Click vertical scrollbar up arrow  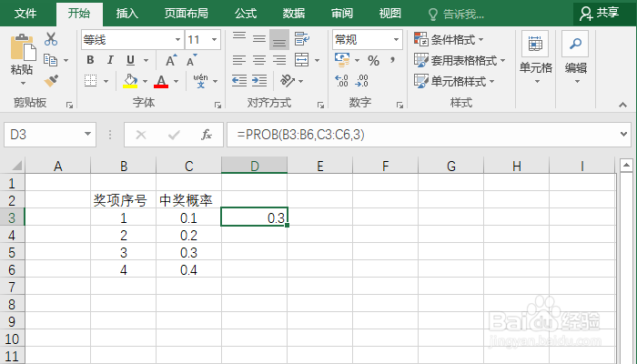tap(626, 165)
